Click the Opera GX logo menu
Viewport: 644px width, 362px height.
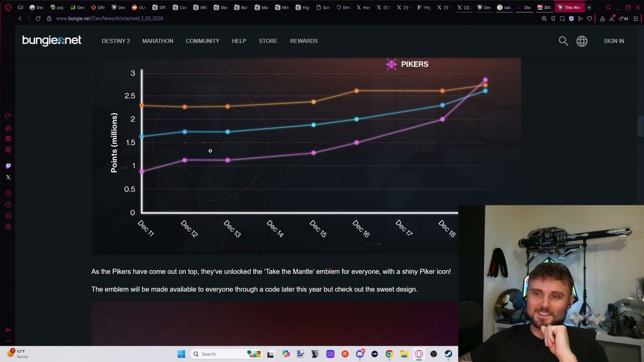click(x=8, y=8)
